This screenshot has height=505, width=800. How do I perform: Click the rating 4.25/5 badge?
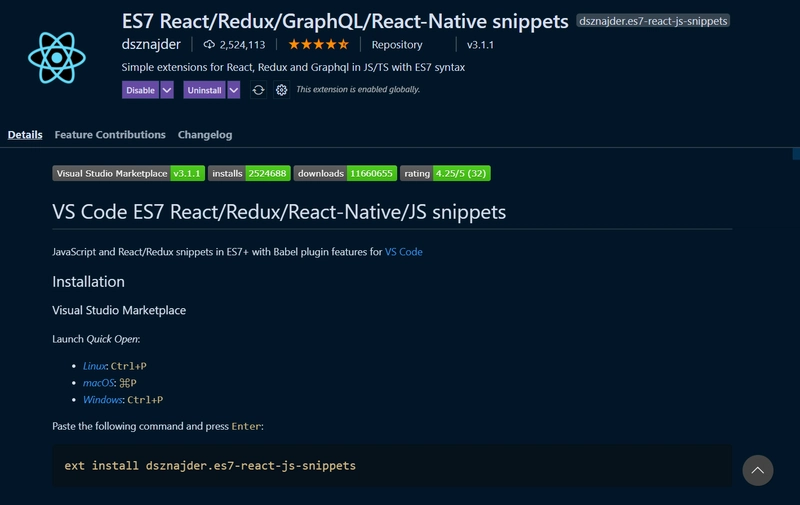[x=445, y=173]
